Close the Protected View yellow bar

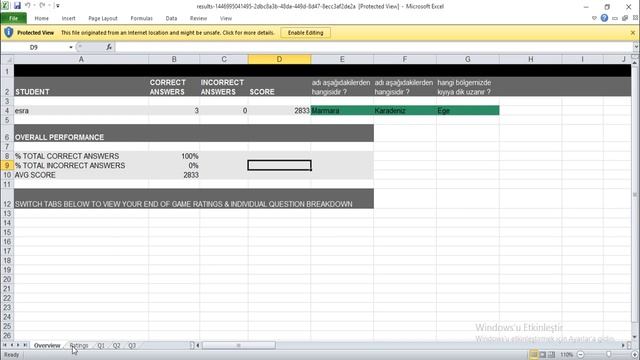point(633,33)
